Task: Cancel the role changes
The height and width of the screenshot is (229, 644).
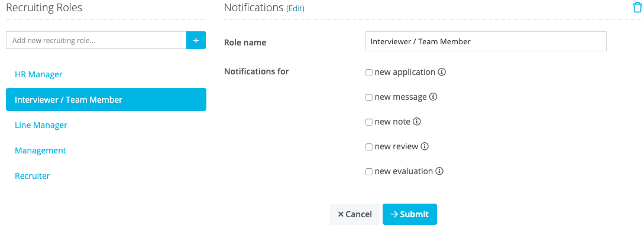Action: tap(355, 214)
